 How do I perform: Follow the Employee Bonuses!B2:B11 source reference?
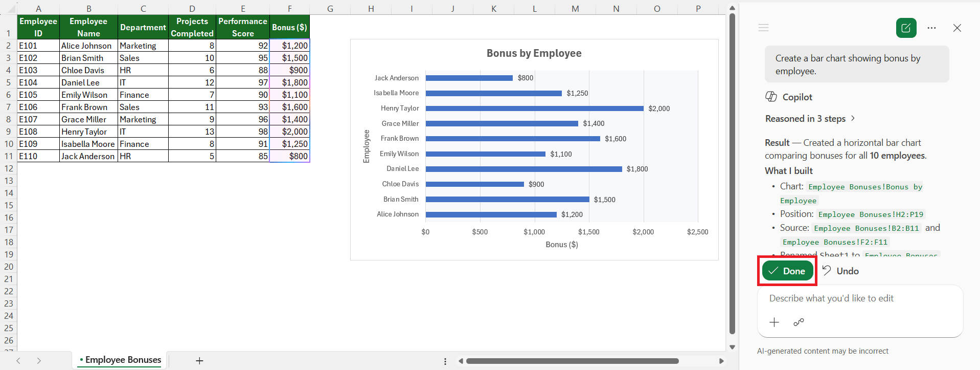[867, 228]
